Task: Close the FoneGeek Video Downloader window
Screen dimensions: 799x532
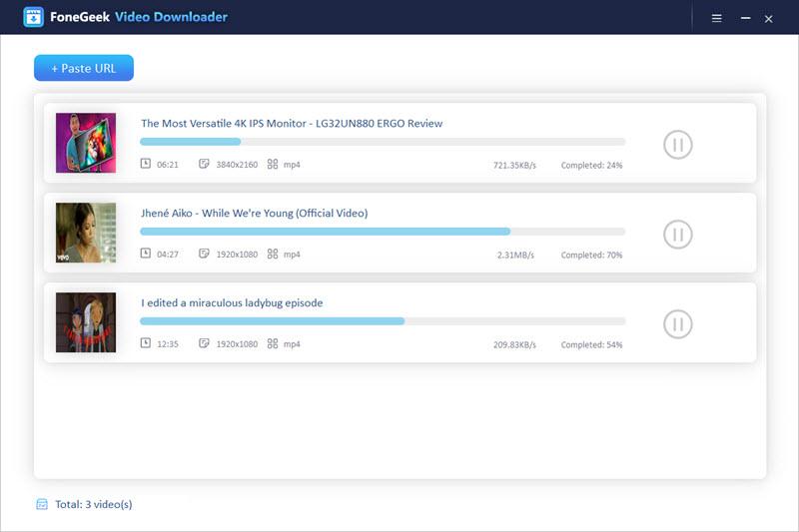Action: coord(768,19)
